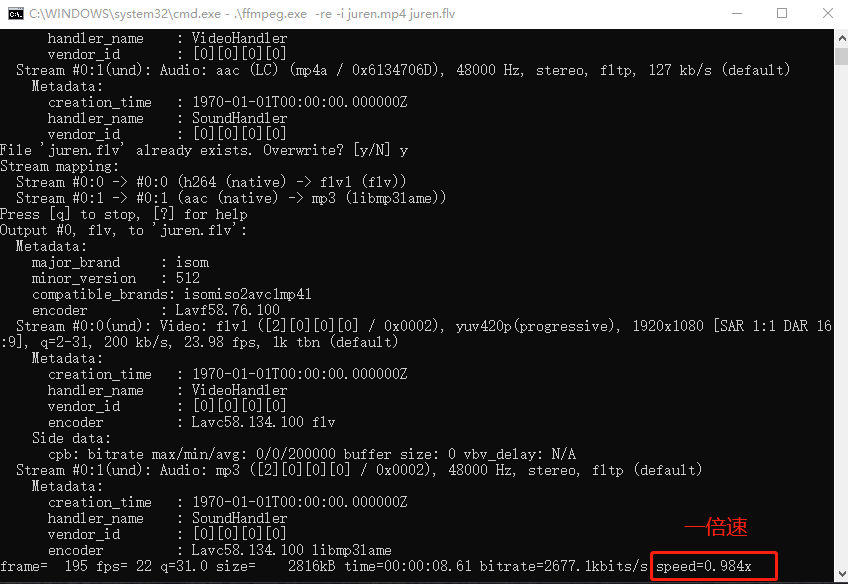
Task: Click the scrollbar up arrow
Action: [x=839, y=36]
